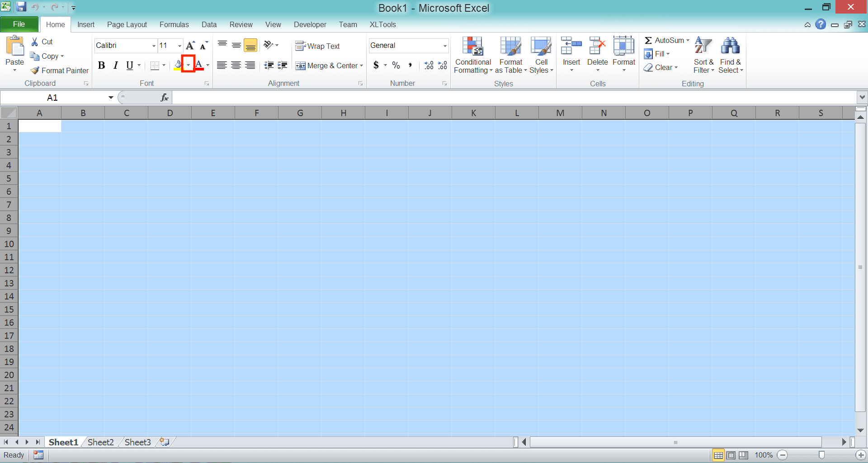Image resolution: width=868 pixels, height=463 pixels.
Task: Switch to the Formulas tab
Action: (174, 24)
